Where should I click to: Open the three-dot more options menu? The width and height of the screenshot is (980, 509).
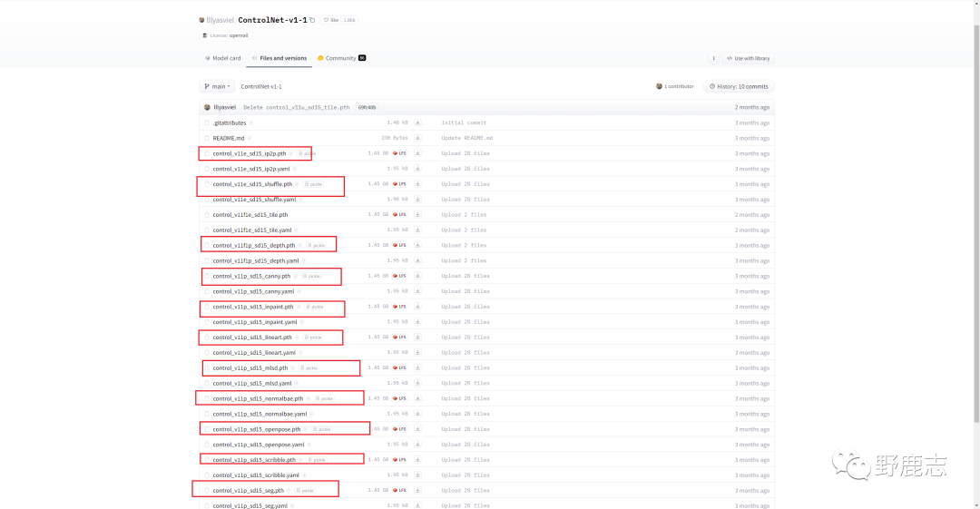[x=713, y=58]
